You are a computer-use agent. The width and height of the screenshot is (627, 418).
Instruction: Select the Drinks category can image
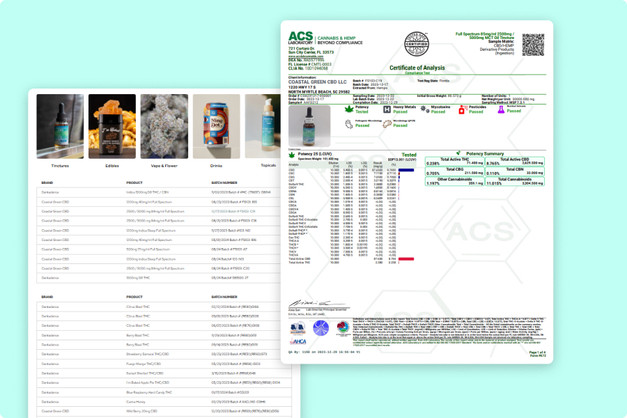[216, 126]
